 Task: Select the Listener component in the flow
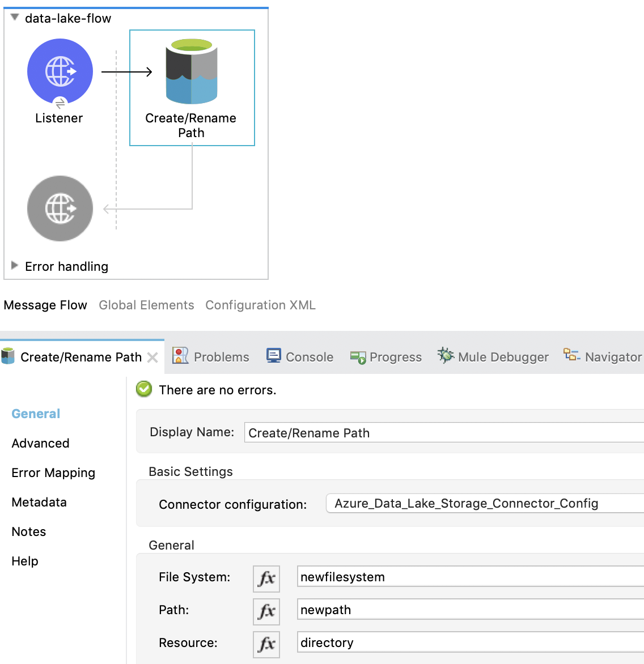point(60,71)
